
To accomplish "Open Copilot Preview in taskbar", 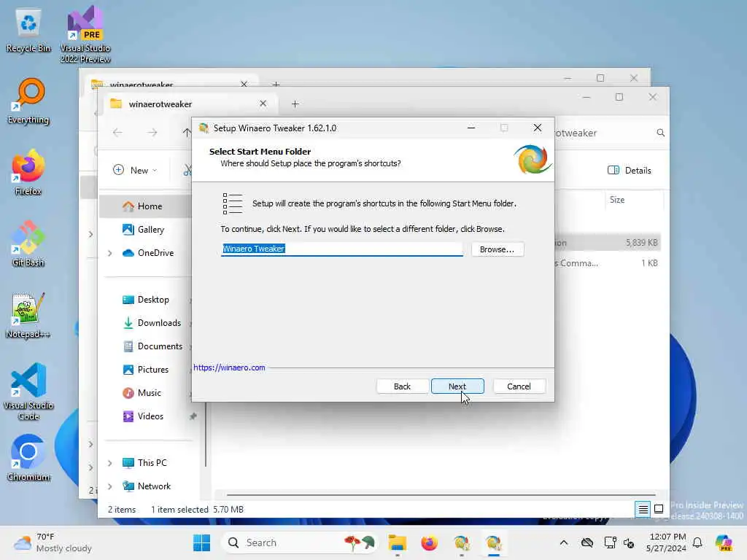I will [724, 542].
